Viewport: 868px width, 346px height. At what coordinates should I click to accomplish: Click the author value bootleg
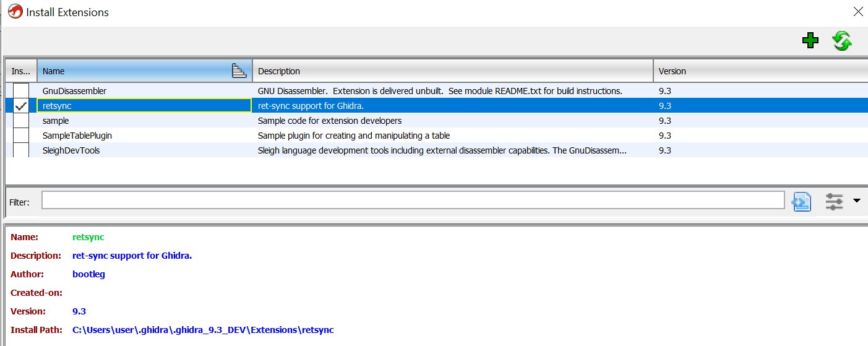(88, 274)
